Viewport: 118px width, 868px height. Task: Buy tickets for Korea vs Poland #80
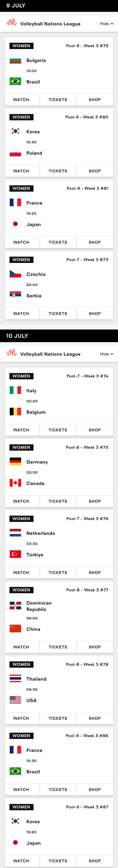[x=58, y=171]
